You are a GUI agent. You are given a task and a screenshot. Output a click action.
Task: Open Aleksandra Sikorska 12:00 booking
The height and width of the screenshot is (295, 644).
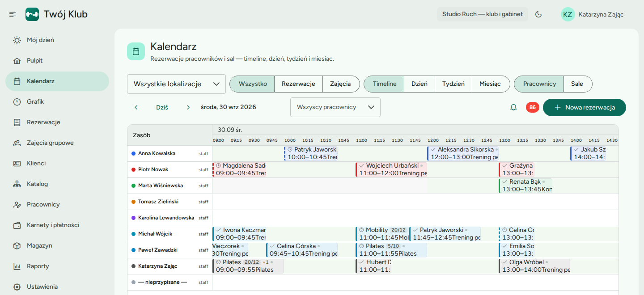[463, 153]
